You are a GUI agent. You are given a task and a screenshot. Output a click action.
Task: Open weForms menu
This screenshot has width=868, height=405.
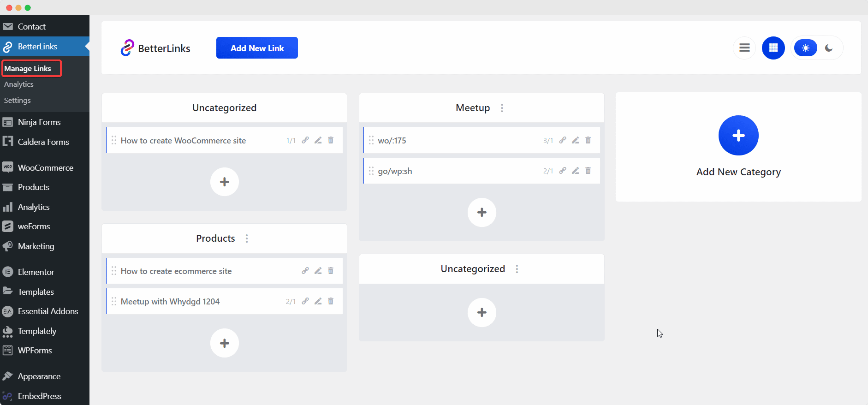coord(45,226)
